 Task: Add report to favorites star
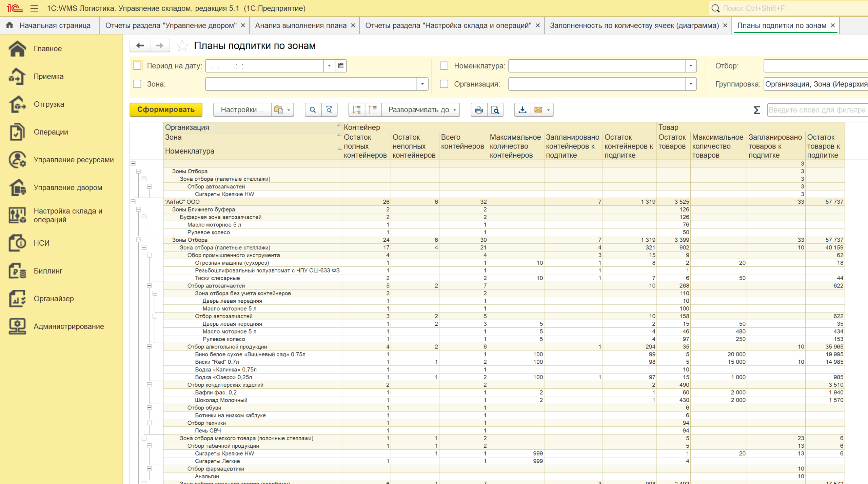pos(182,46)
